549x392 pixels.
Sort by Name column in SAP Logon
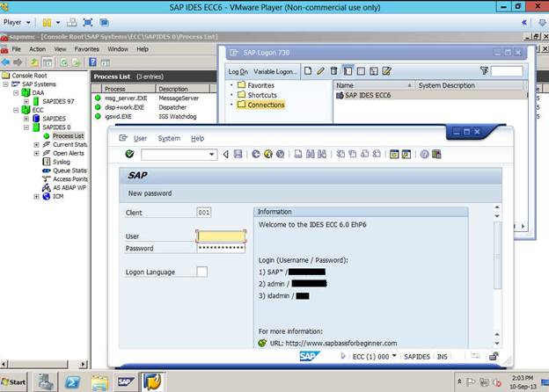[374, 85]
